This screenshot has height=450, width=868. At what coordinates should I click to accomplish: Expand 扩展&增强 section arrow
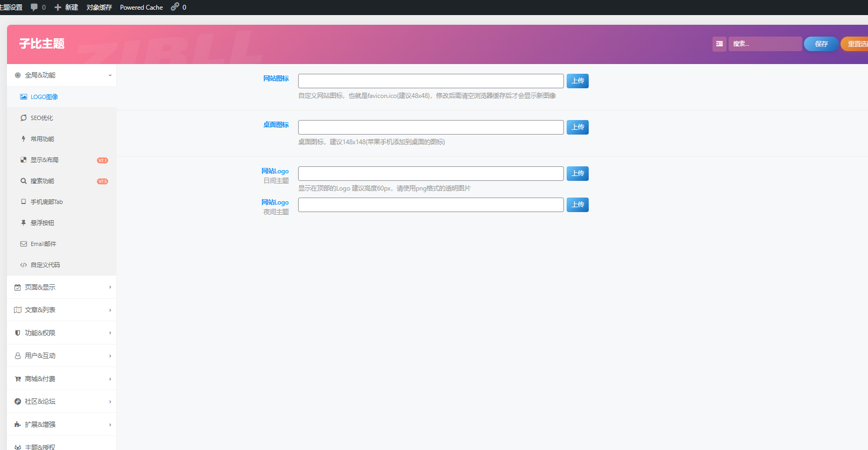click(110, 425)
